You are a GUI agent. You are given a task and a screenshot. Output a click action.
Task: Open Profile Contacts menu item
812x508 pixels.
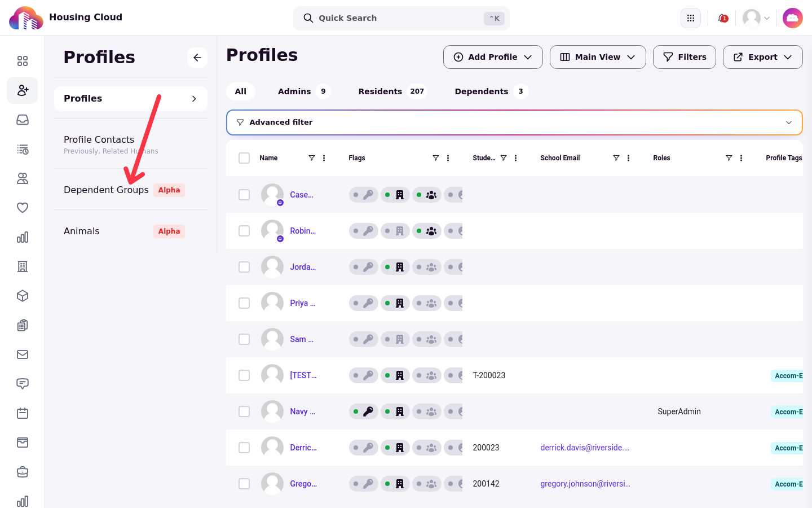click(131, 144)
